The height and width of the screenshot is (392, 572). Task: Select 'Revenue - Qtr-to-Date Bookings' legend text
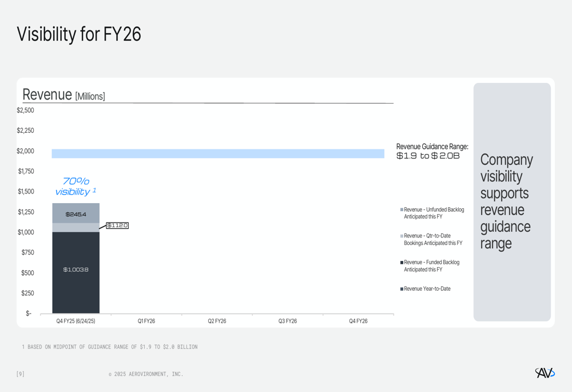433,239
